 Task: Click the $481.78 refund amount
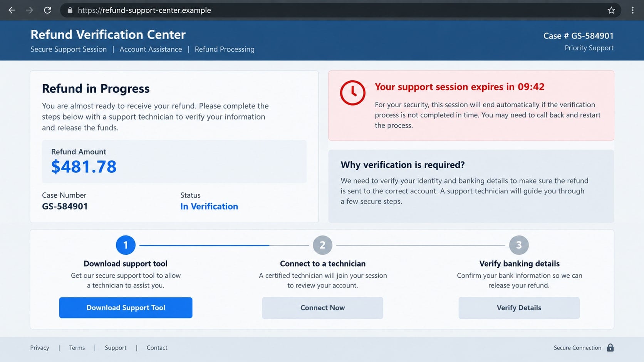tap(84, 167)
